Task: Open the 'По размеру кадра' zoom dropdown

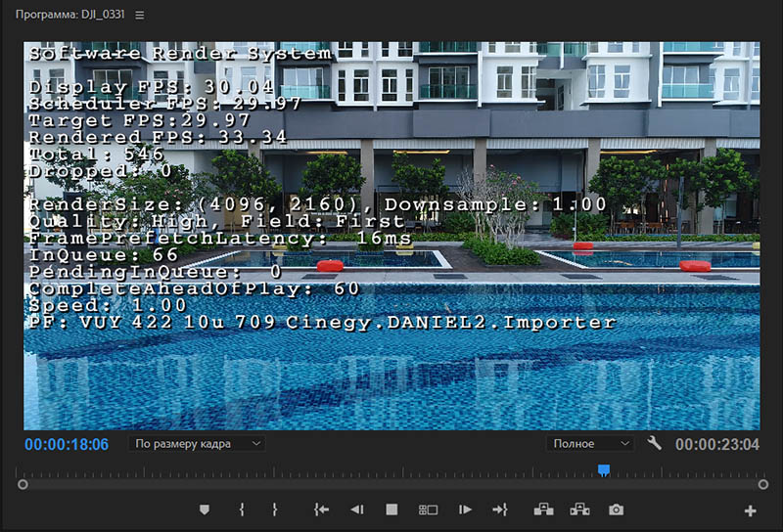Action: point(198,444)
